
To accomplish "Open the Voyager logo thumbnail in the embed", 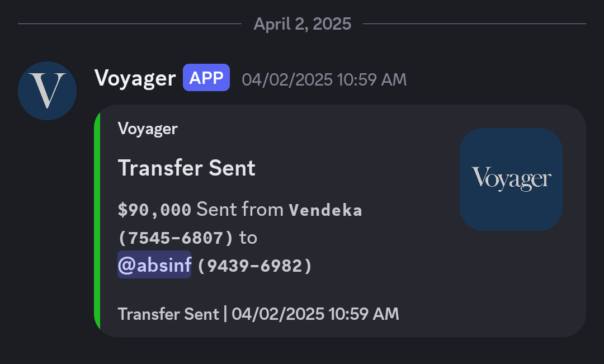I will point(511,179).
